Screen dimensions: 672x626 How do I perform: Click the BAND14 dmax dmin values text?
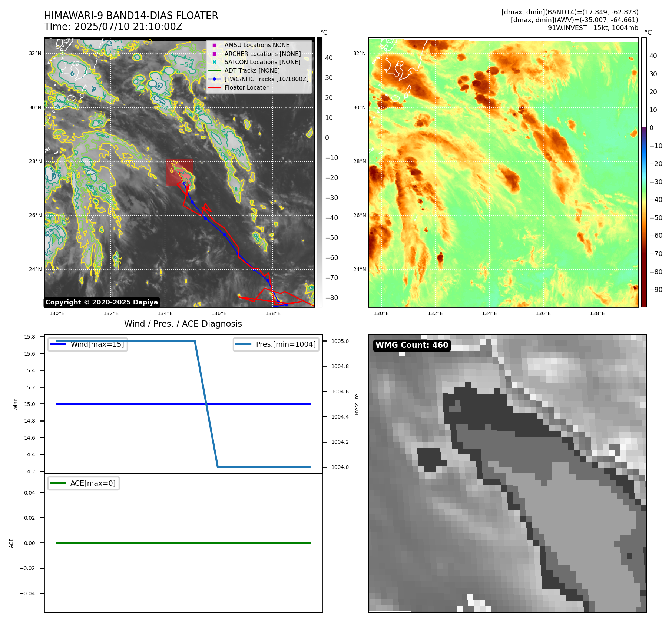tap(570, 12)
